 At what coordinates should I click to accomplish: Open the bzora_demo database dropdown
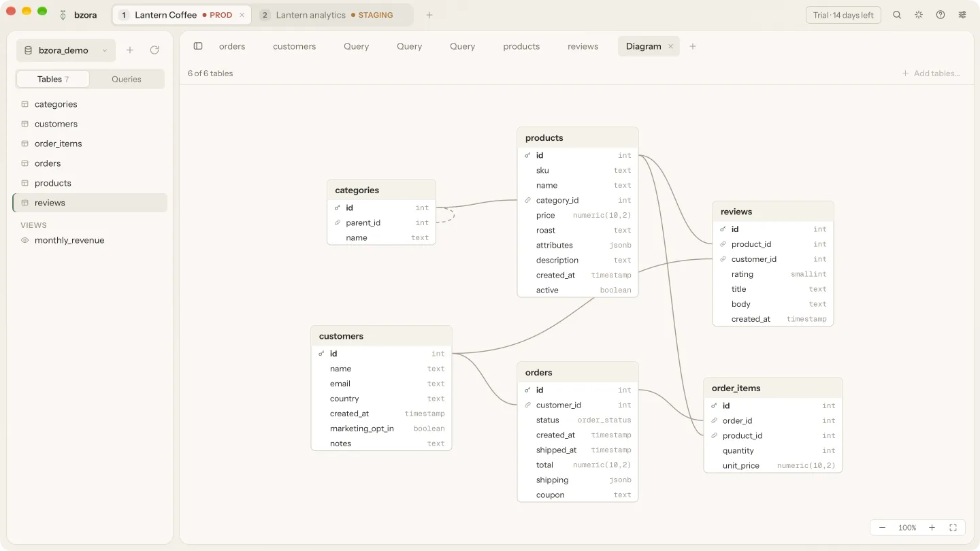[66, 50]
